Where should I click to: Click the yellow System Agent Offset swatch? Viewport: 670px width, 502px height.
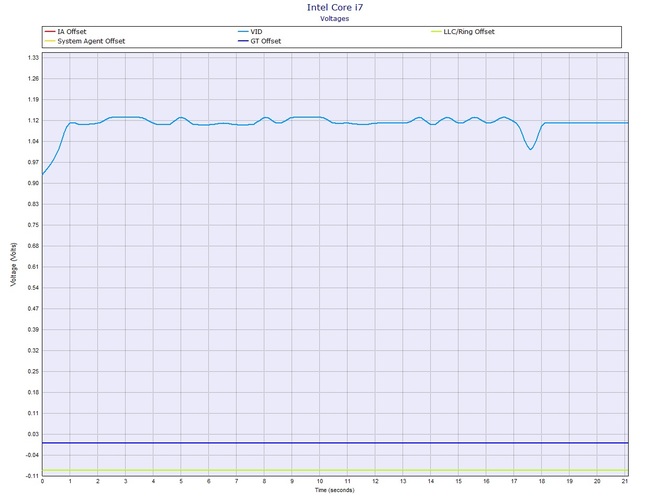click(x=50, y=41)
